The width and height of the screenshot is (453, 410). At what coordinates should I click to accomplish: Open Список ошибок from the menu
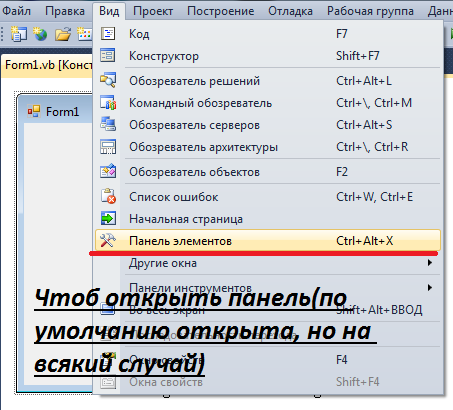click(x=268, y=197)
